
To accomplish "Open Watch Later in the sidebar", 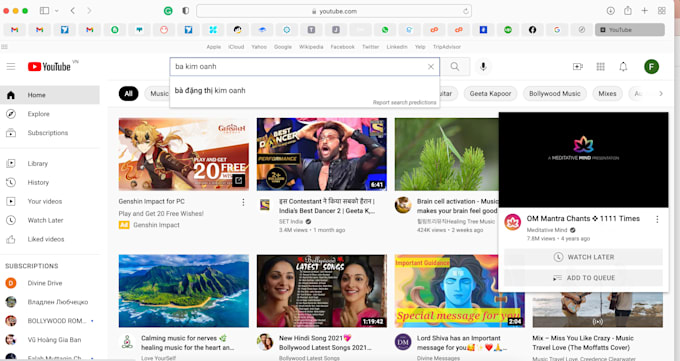I will [50, 220].
